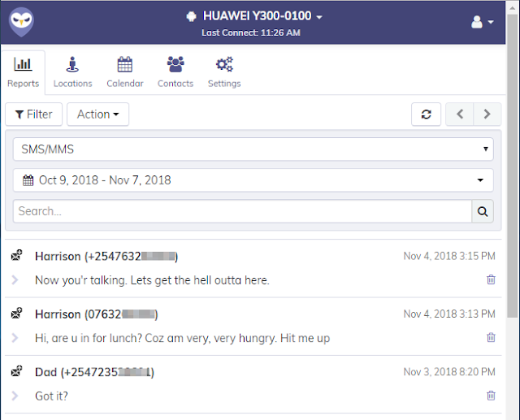
Task: Expand the "Got it?" message from Dad
Action: tap(15, 396)
